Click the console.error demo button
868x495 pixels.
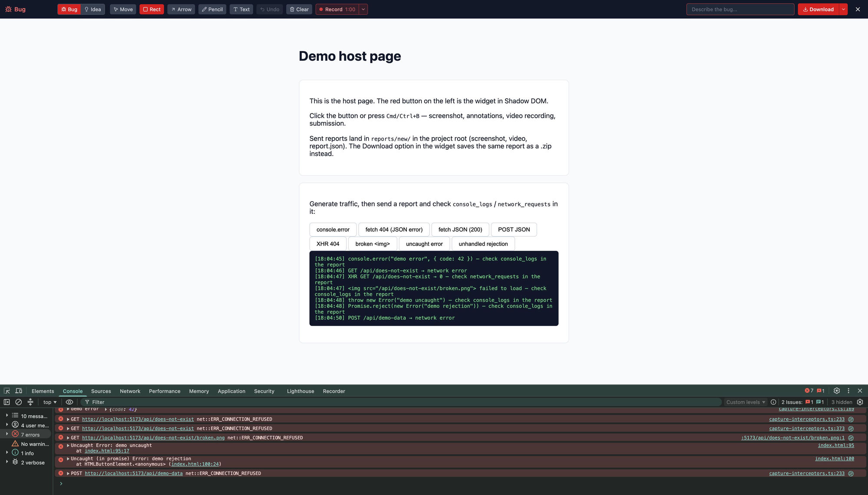[x=333, y=229]
